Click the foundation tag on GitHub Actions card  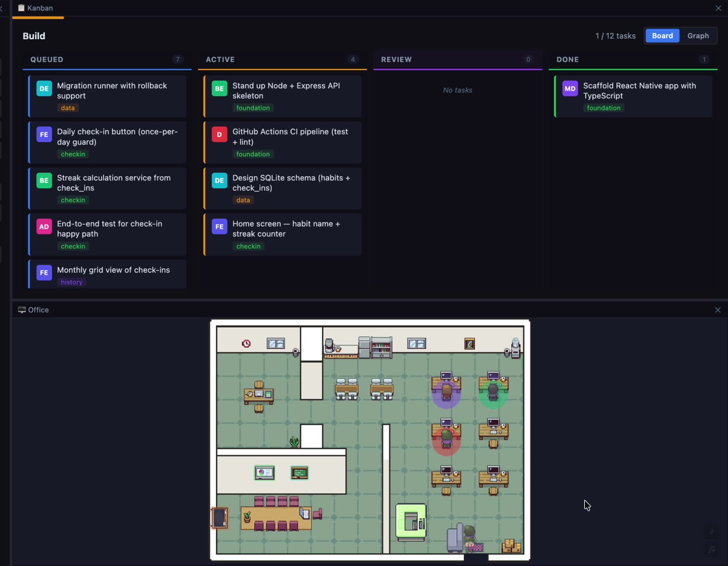click(x=253, y=154)
